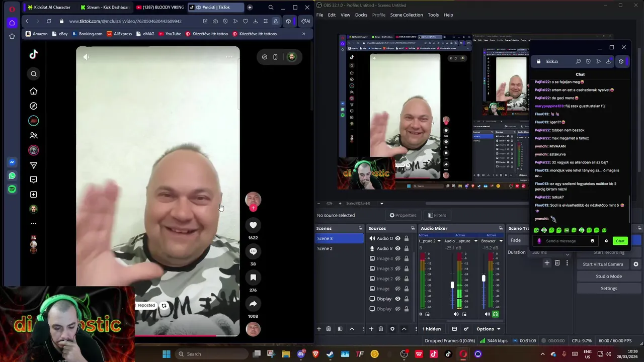Open TikTok search from the sidebar
This screenshot has height=362, width=644.
click(x=34, y=74)
